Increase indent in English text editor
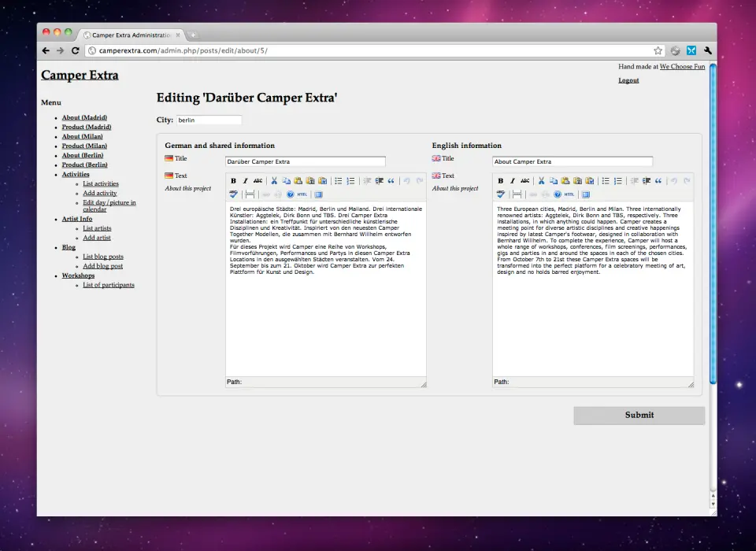 (x=646, y=181)
